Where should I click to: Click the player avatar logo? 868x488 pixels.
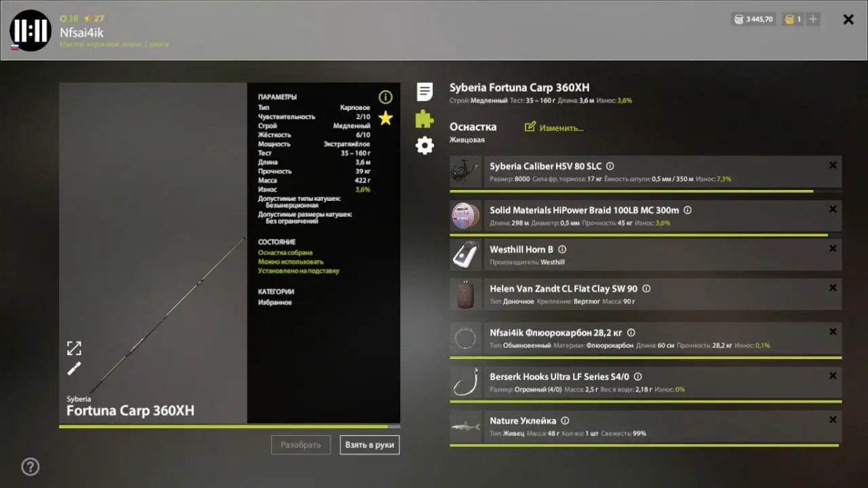pyautogui.click(x=30, y=31)
